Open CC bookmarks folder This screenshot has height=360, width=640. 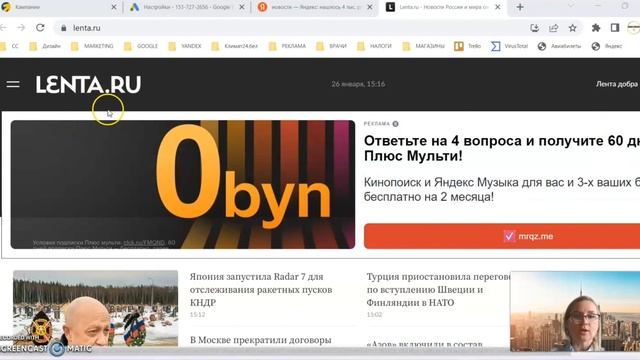9,46
